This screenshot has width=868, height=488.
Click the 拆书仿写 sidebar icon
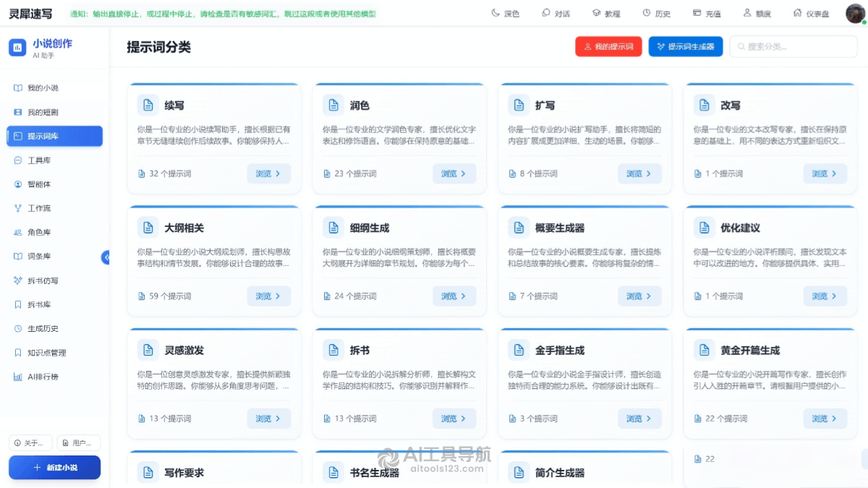18,281
